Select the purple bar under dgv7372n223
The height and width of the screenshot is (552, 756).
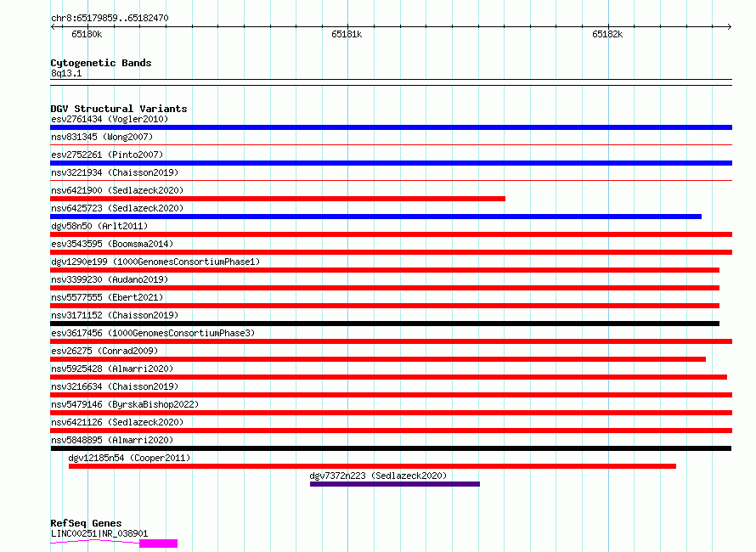pyautogui.click(x=395, y=484)
